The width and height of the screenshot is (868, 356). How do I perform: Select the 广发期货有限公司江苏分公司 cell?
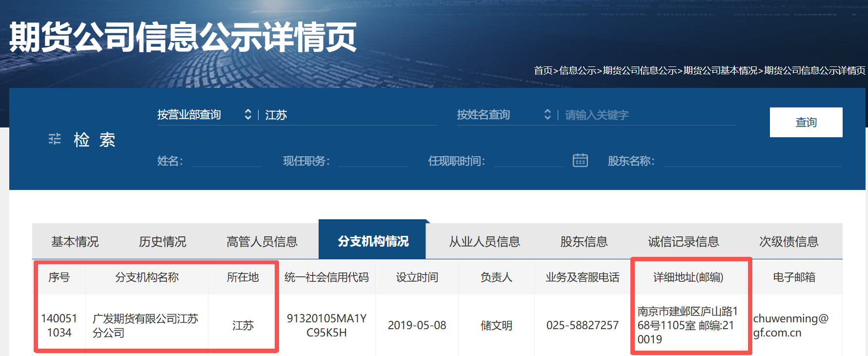click(x=147, y=325)
